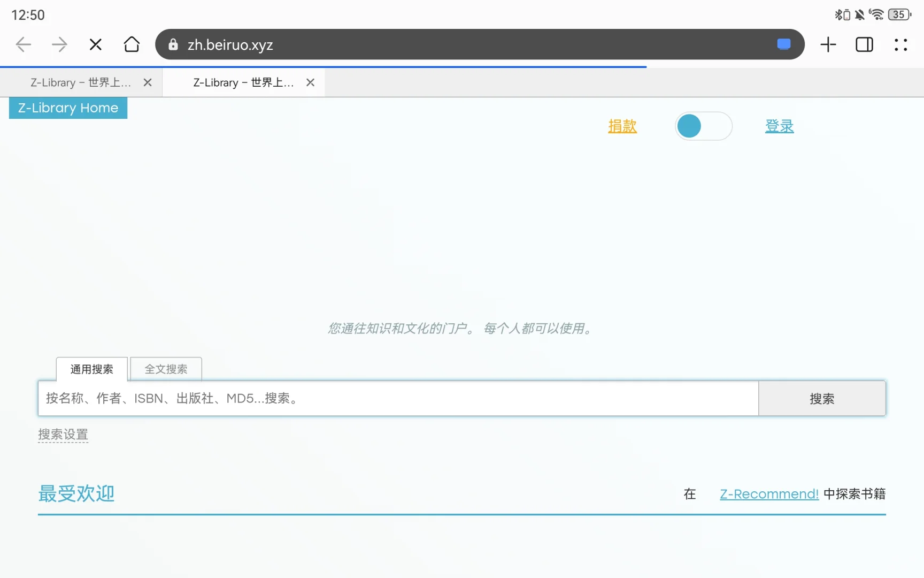Open a new tab with the plus icon

828,44
